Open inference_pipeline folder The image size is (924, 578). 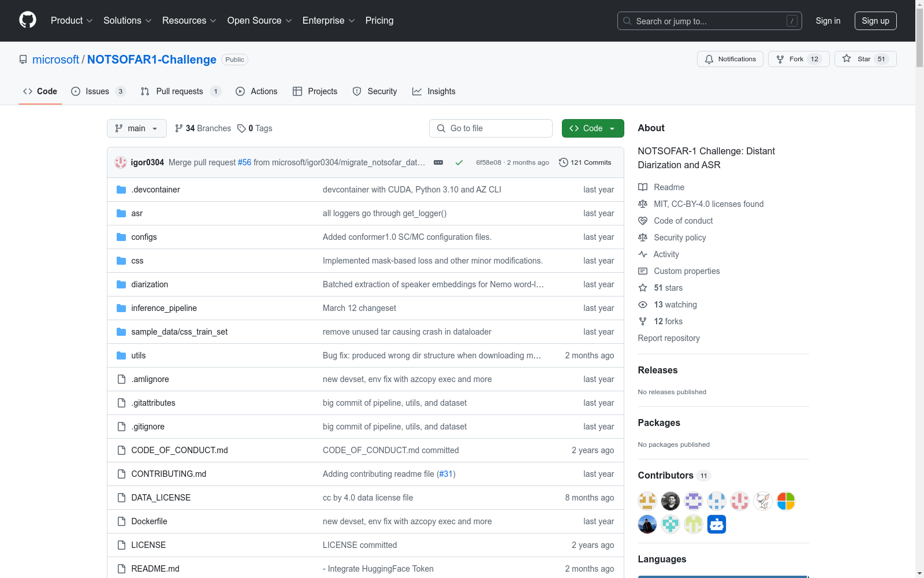164,308
